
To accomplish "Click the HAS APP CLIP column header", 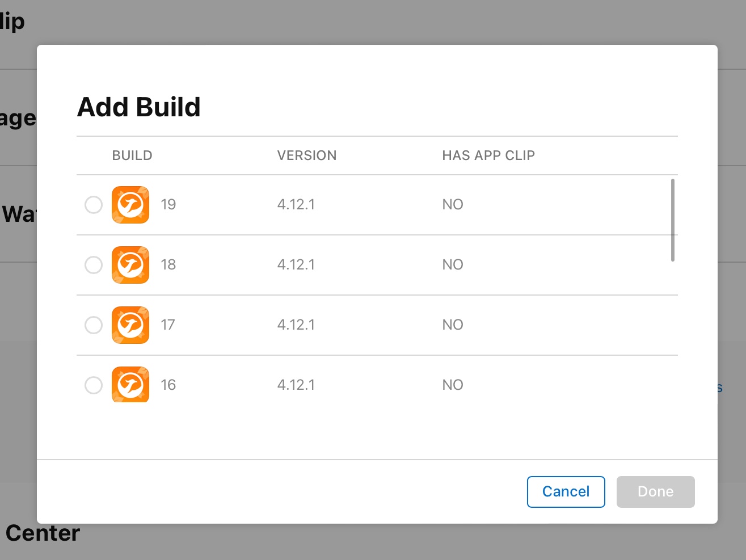I will point(488,155).
